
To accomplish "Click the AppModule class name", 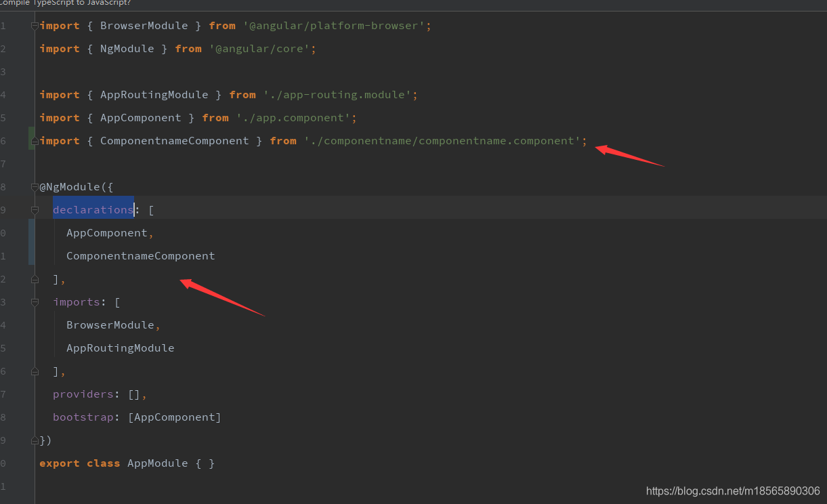I will coord(158,463).
